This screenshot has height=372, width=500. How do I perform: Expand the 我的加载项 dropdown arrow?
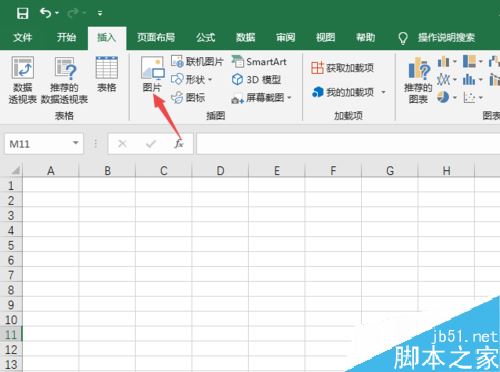(x=383, y=92)
